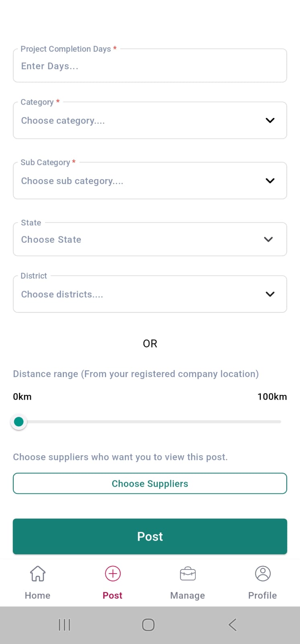Tap the Manage briefcase icon
300x644 pixels.
coord(187,574)
